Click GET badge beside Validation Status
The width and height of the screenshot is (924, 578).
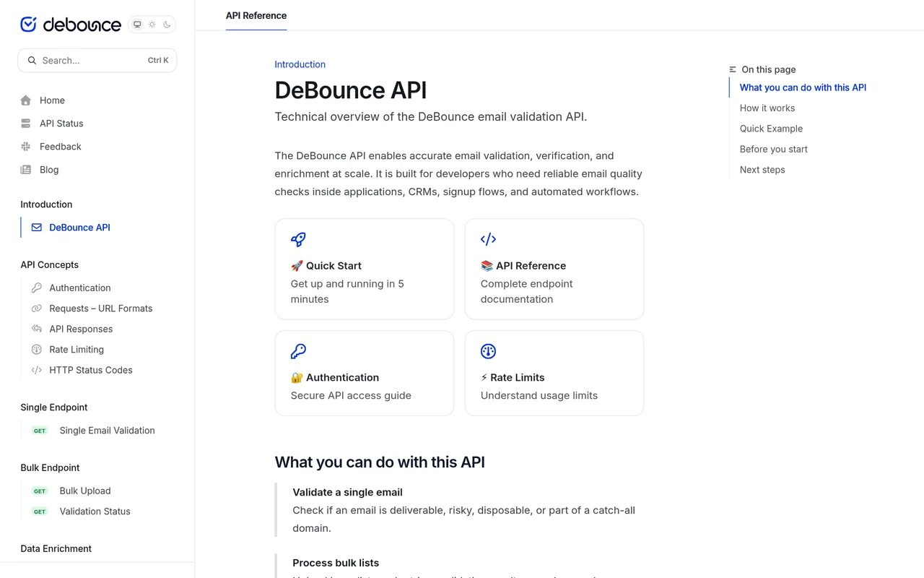tap(40, 512)
